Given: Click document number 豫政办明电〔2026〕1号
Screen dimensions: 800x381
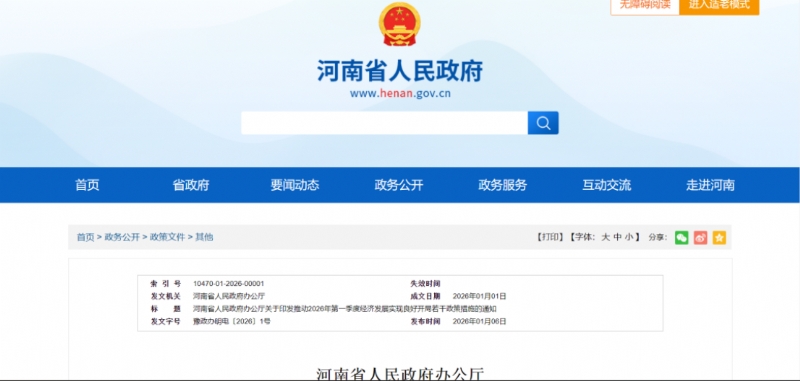Looking at the screenshot, I should coord(232,322).
